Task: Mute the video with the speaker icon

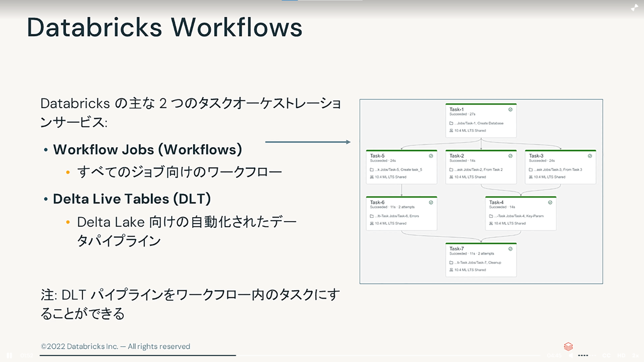Action: [x=571, y=356]
